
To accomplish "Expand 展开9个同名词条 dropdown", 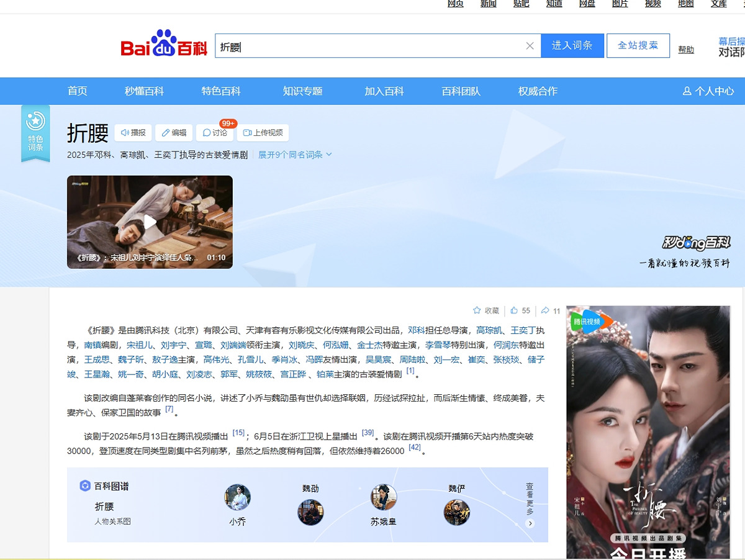I will (x=295, y=155).
